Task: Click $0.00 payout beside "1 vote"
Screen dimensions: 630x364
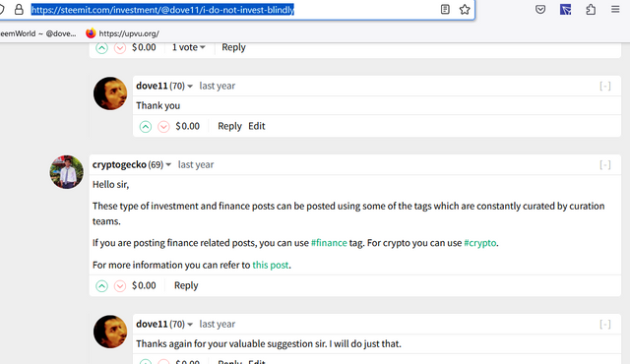Action: (x=144, y=47)
